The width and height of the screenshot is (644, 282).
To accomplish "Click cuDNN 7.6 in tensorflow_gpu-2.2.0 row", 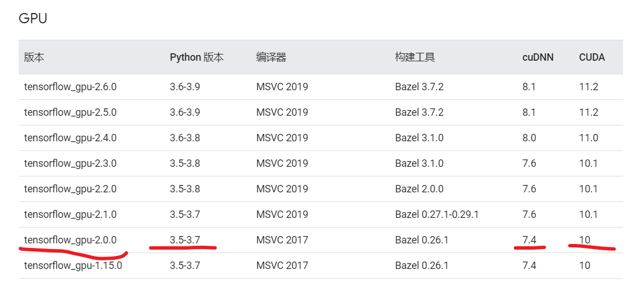I will click(x=529, y=189).
